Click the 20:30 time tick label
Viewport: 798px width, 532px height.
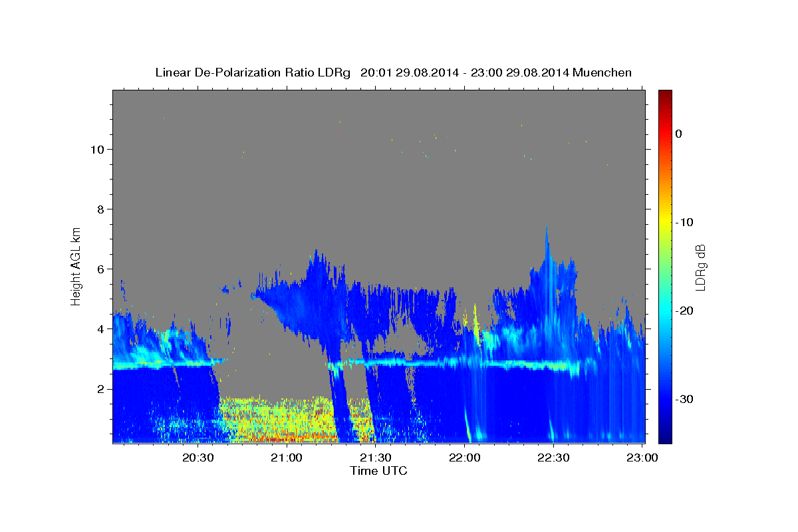(x=198, y=458)
